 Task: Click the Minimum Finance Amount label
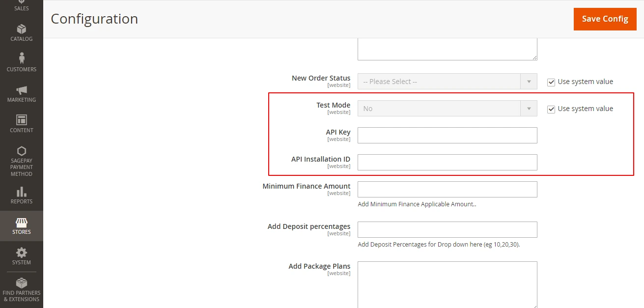point(307,186)
